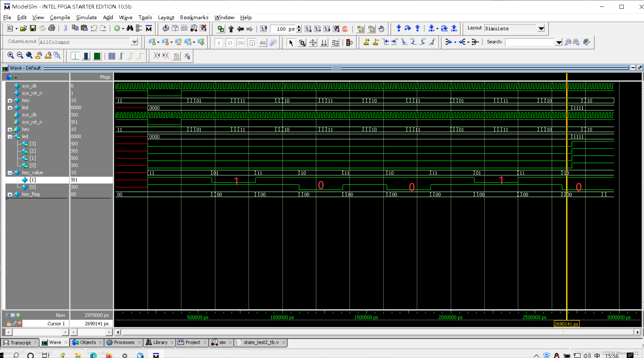Click the Search input field
Viewport: 644px width, 358px height.
point(530,42)
